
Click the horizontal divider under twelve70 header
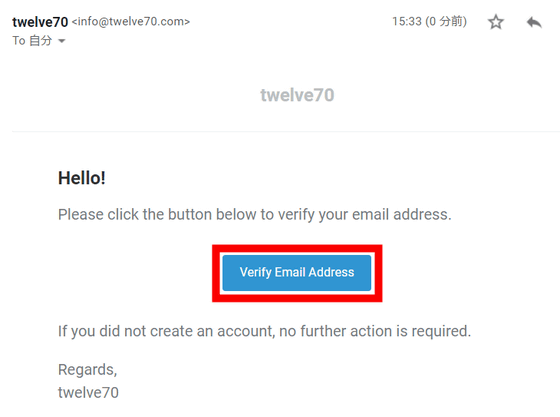(286, 131)
